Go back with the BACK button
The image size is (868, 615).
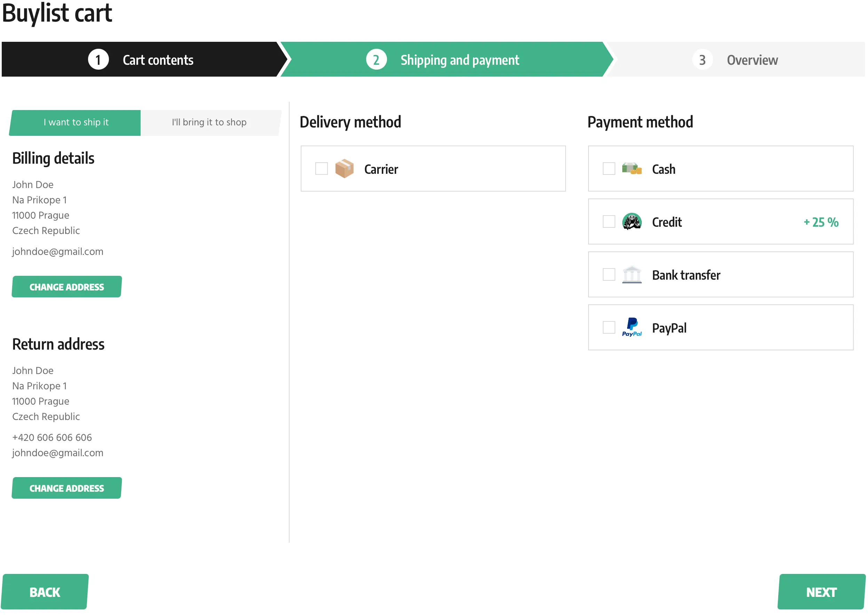tap(45, 592)
